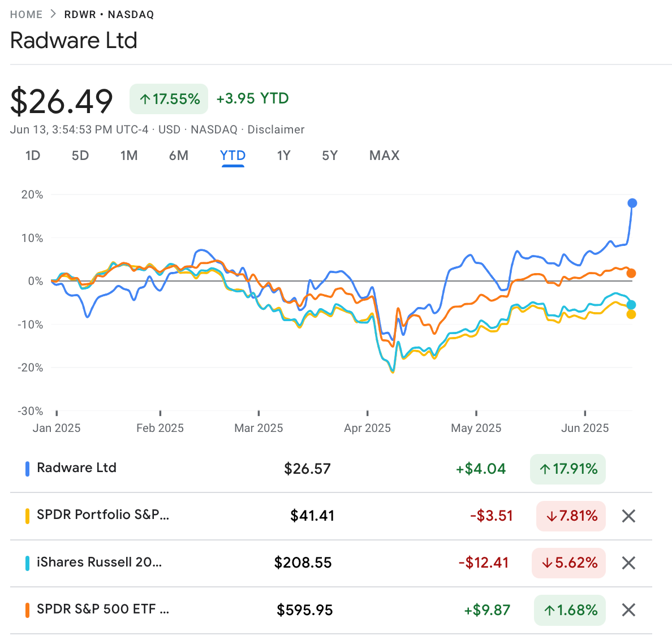
Task: Click the -20% y-axis label
Action: [31, 368]
